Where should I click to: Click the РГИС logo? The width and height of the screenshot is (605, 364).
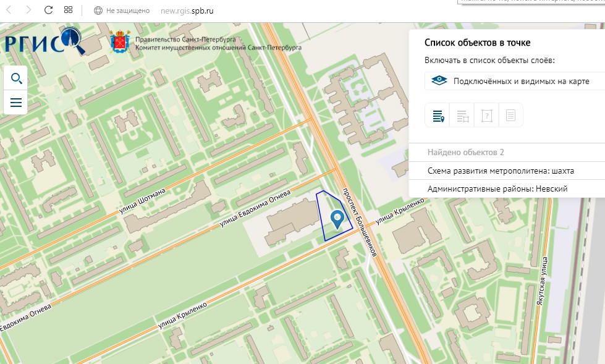click(43, 41)
